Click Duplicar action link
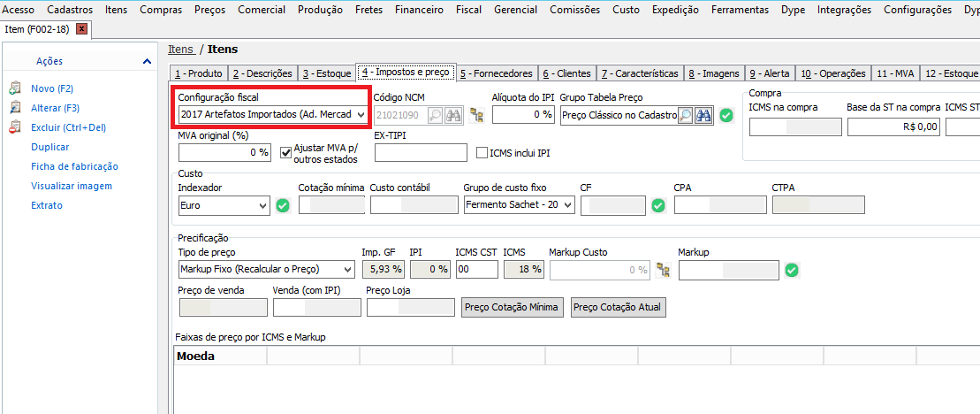Screen dimensions: 980x414 pos(50,147)
